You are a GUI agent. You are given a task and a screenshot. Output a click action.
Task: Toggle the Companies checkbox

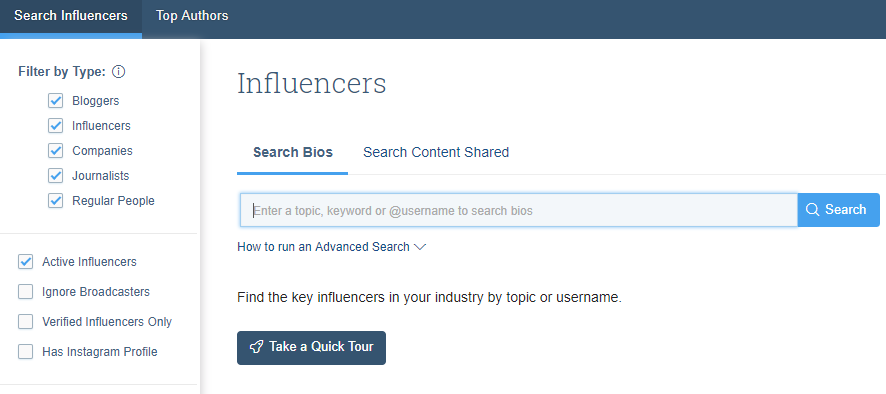tap(55, 151)
